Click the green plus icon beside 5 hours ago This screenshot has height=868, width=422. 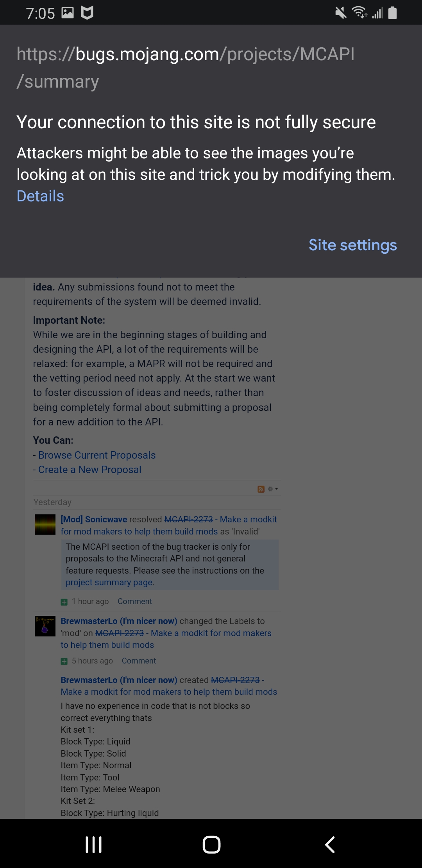64,661
